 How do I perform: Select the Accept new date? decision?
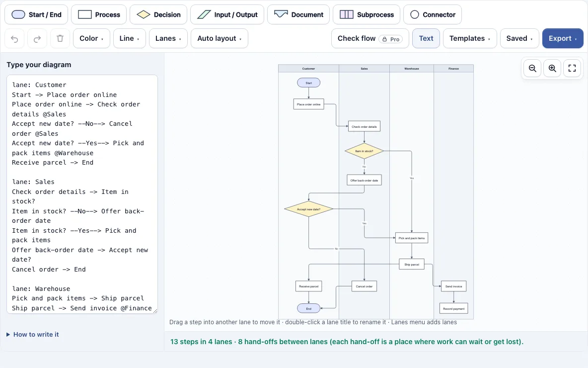(308, 209)
